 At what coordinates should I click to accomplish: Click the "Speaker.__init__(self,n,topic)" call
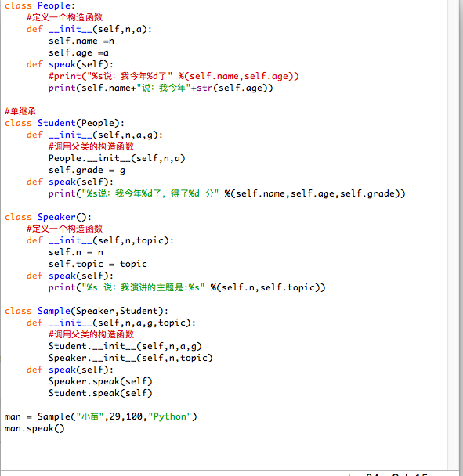coord(131,359)
